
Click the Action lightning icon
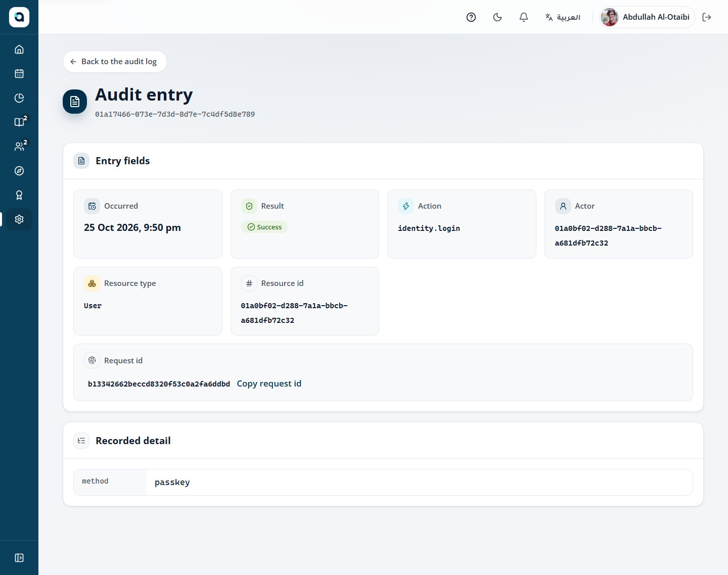[406, 206]
